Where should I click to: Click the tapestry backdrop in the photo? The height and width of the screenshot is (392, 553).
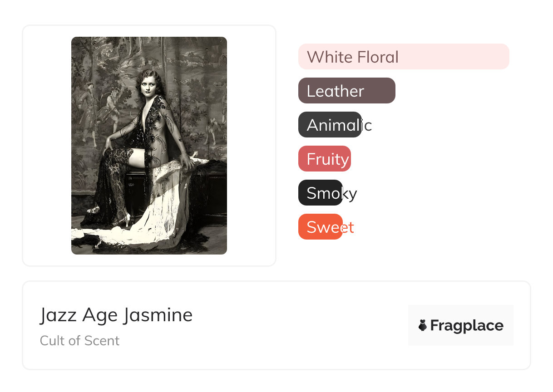coord(200,82)
